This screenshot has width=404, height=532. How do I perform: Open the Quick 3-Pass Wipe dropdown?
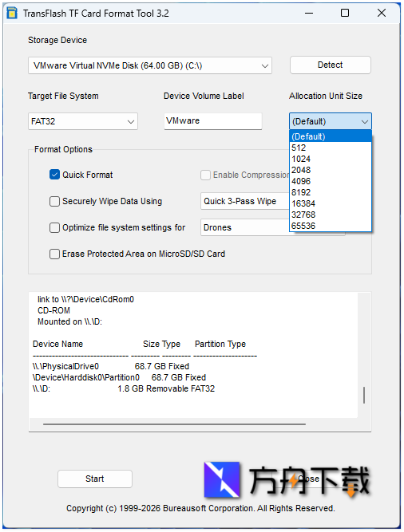[x=245, y=201]
